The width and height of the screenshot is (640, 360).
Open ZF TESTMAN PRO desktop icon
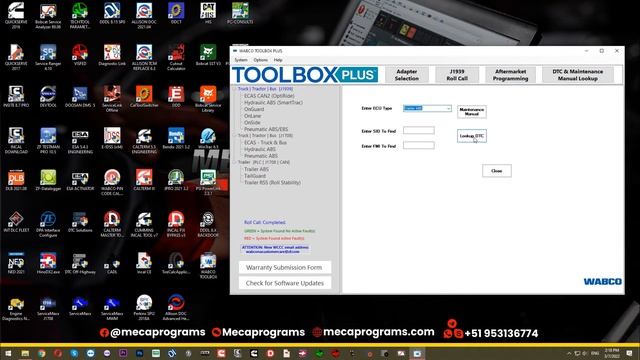tap(48, 140)
